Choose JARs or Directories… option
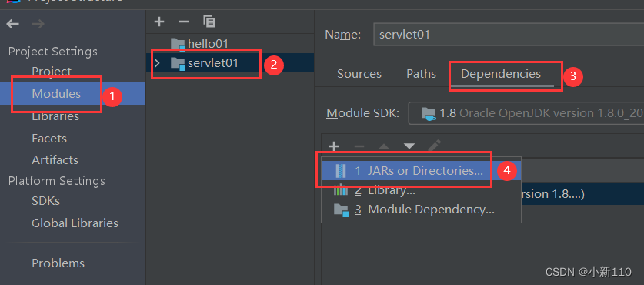 point(421,171)
